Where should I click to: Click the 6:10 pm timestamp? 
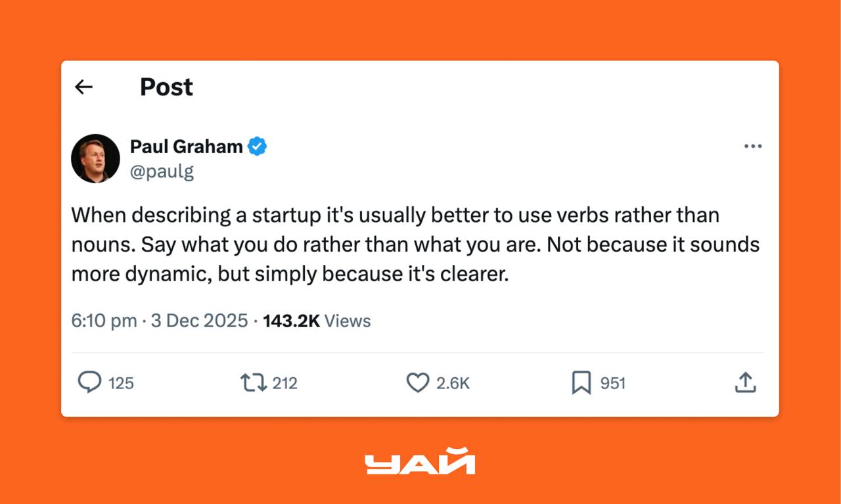tap(104, 321)
